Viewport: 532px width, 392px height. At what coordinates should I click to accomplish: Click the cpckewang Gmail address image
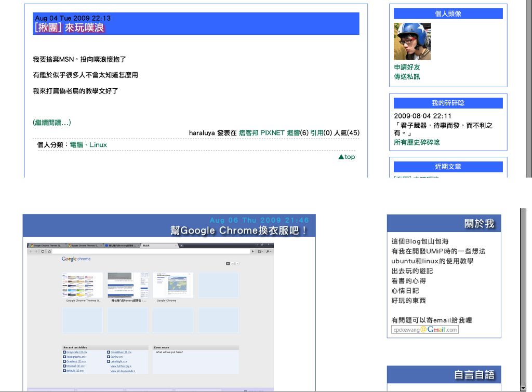(x=425, y=330)
